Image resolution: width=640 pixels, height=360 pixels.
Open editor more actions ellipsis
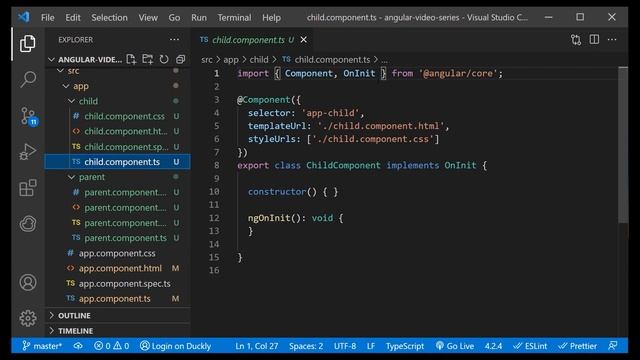612,40
